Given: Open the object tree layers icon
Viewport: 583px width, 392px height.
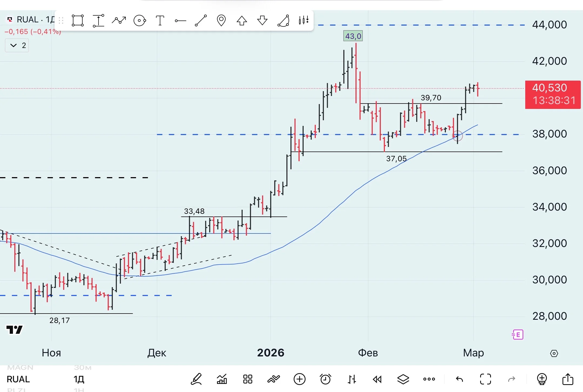Looking at the screenshot, I should (403, 379).
